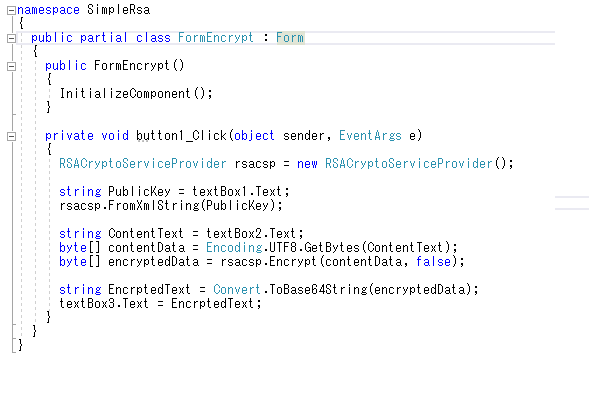Collapse the button1_Click method block
Image resolution: width=589 pixels, height=403 pixels.
(x=12, y=136)
